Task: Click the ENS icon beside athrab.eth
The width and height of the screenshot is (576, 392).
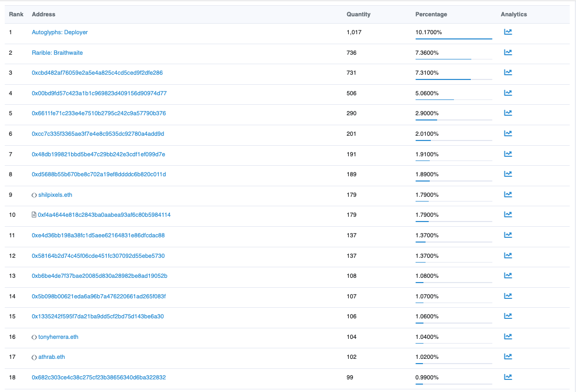Action: [x=34, y=357]
